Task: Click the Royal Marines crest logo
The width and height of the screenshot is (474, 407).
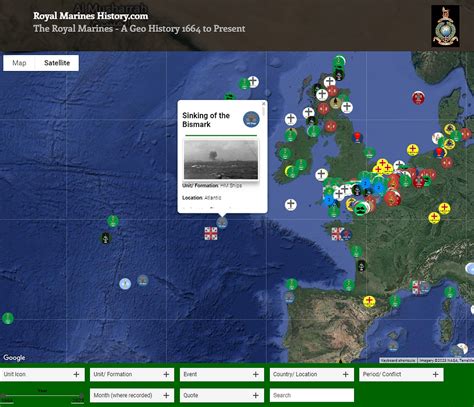Action: (445, 26)
